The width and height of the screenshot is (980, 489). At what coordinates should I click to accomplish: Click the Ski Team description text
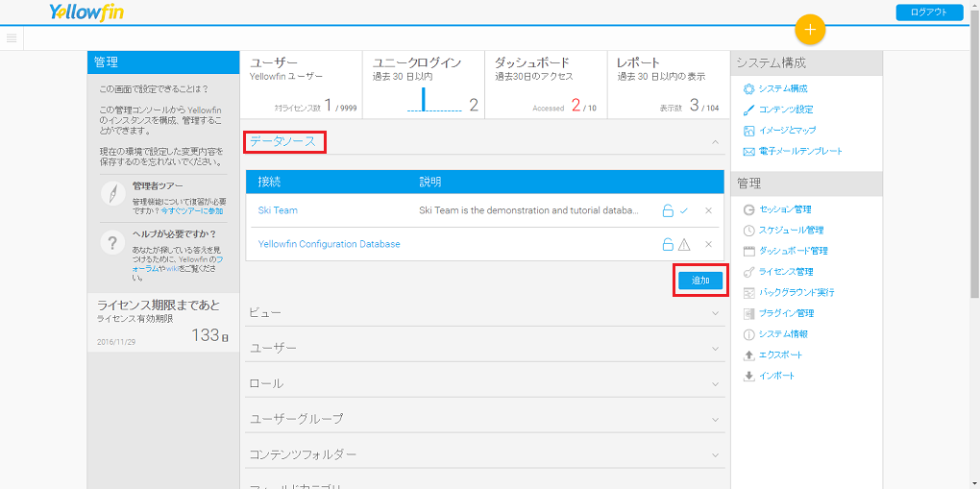(528, 210)
